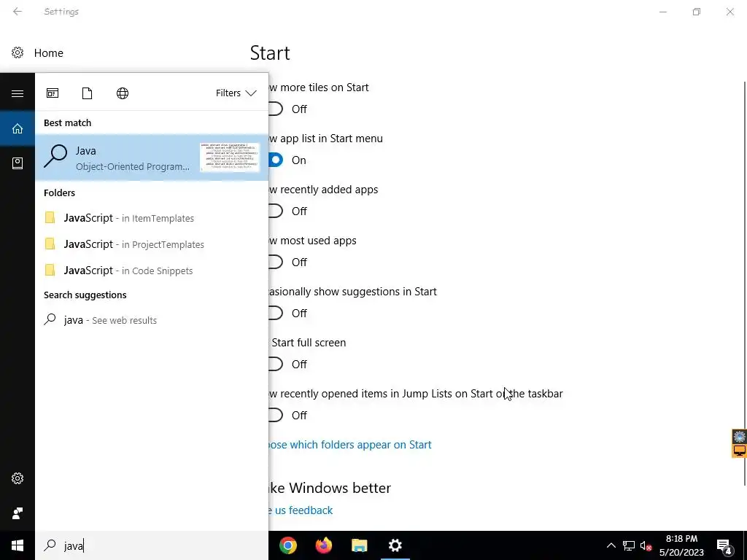Screen dimensions: 747x560
Task: Filter search results by Web globe icon
Action: pos(123,93)
